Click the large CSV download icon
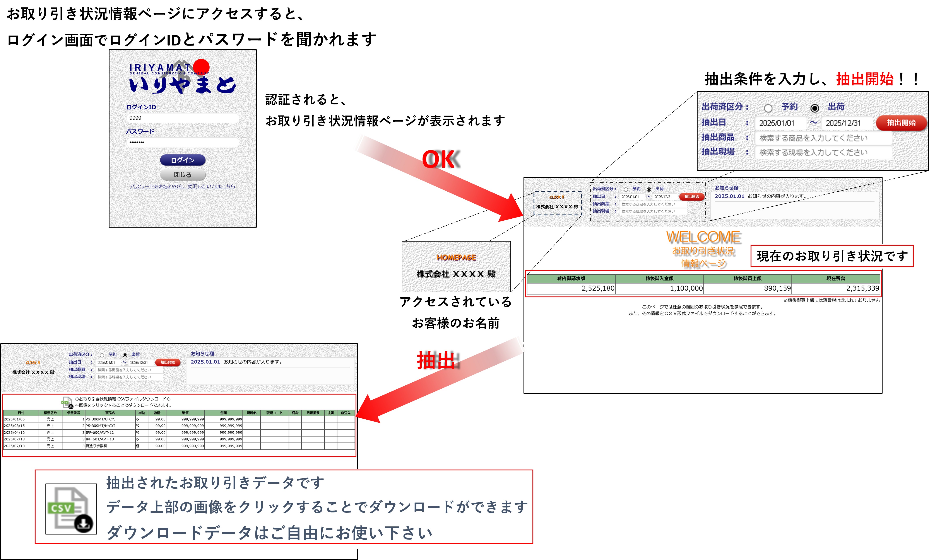This screenshot has width=929, height=560. pyautogui.click(x=71, y=509)
